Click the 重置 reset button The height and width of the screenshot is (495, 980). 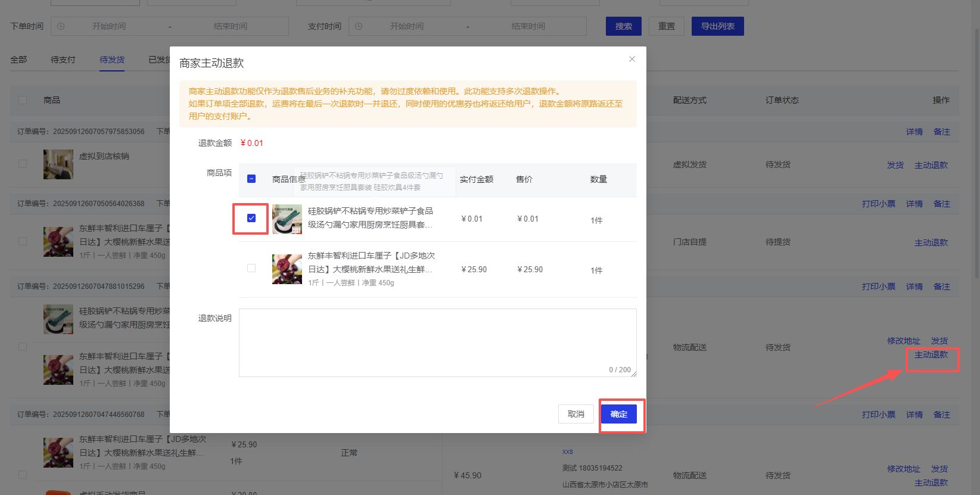pyautogui.click(x=667, y=26)
